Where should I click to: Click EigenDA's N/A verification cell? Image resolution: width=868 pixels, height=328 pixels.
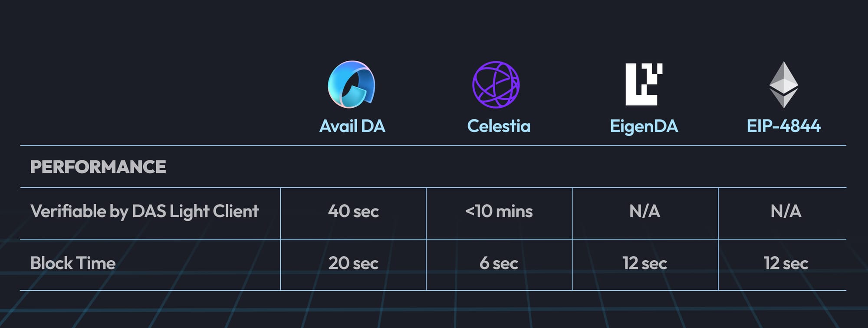coord(644,212)
